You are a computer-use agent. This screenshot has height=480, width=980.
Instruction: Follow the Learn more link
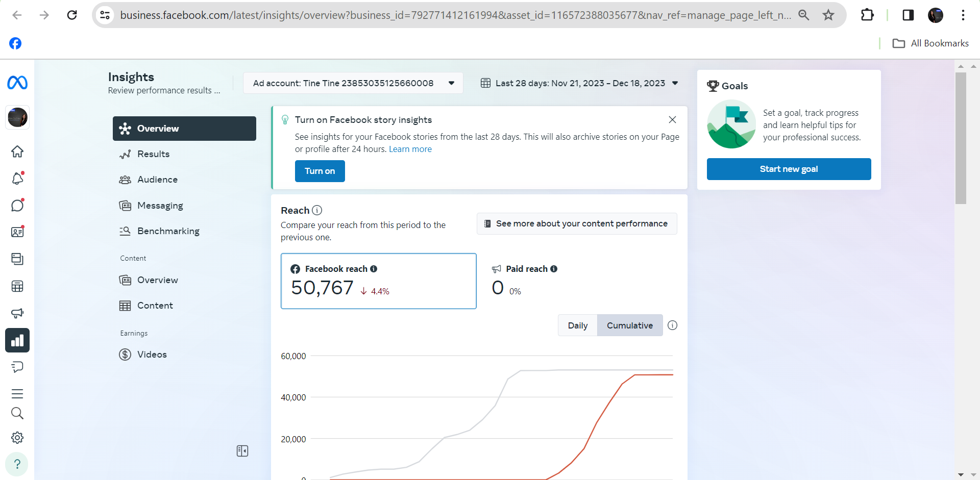(x=410, y=149)
